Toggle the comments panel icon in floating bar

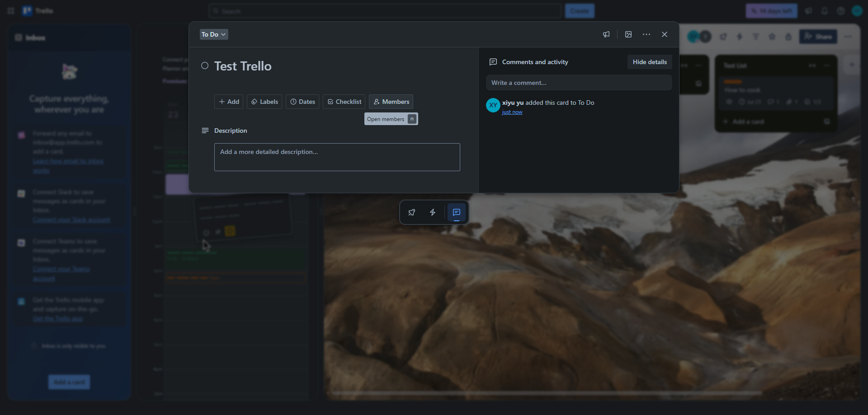tap(457, 212)
